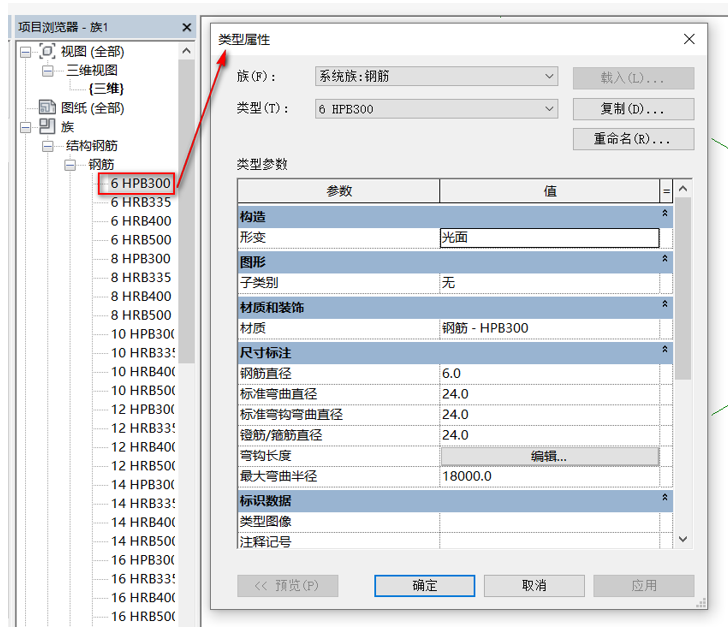
Task: Click the 重命名 rename button
Action: (x=633, y=139)
